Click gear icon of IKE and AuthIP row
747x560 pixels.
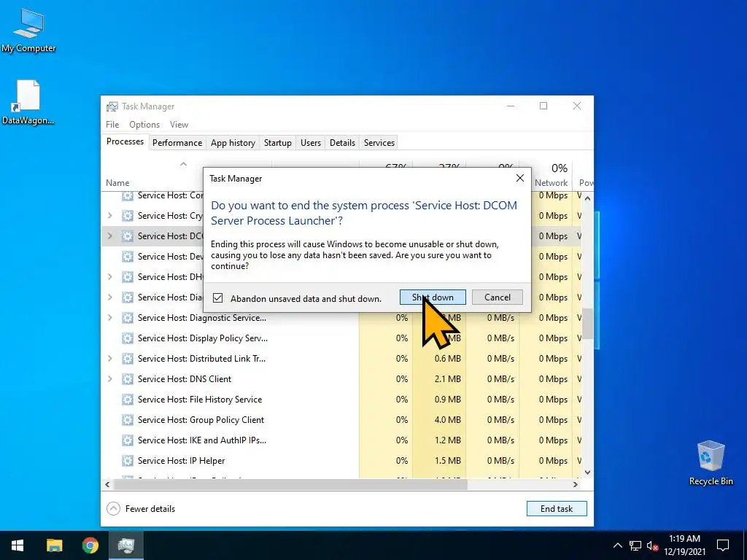pos(127,440)
